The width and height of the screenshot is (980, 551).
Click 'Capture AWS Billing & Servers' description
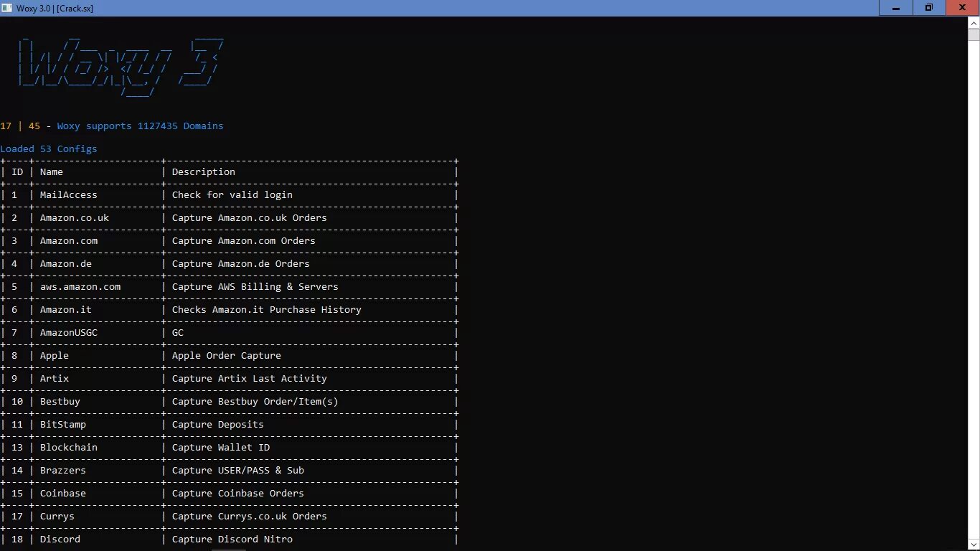point(255,287)
